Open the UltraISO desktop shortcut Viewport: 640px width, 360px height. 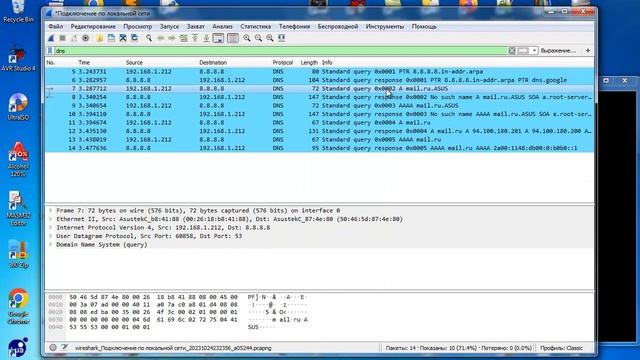(18, 107)
